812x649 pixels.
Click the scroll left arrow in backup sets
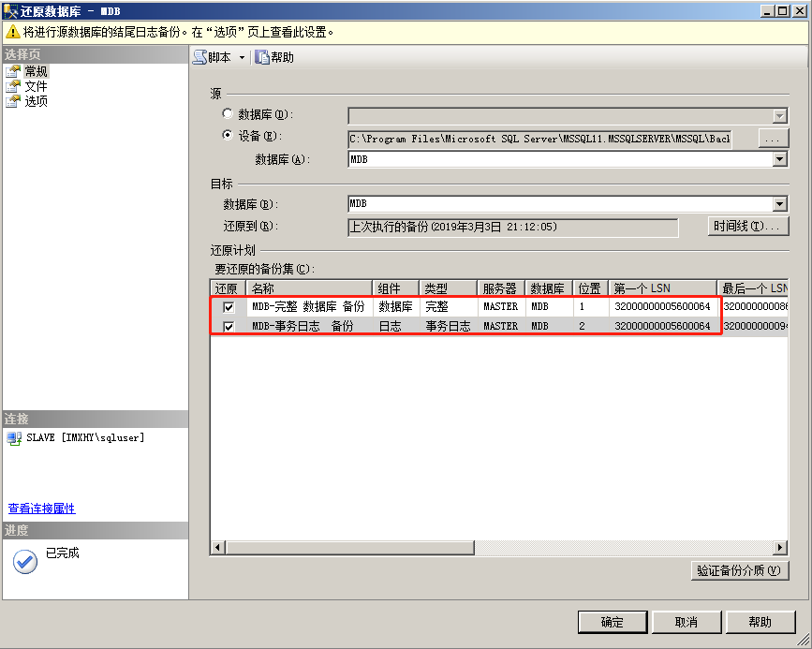(218, 548)
